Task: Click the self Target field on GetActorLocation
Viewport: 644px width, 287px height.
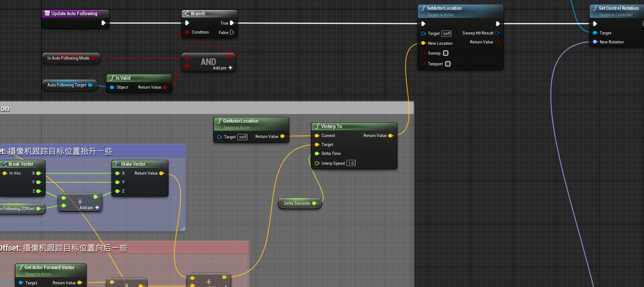Action: point(242,137)
